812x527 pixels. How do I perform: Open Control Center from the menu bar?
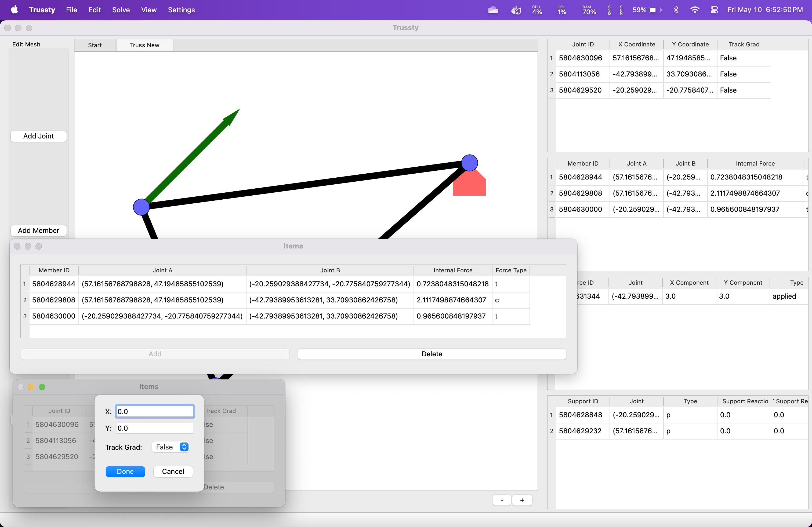(714, 10)
